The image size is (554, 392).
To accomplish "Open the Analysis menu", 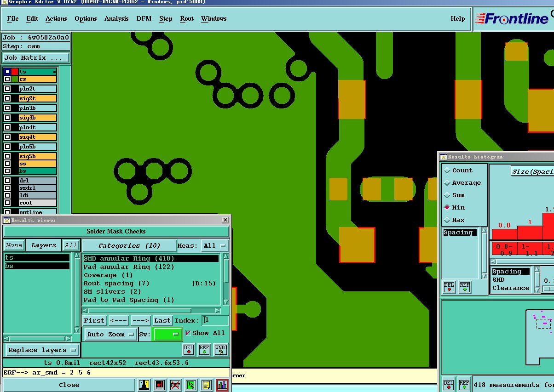I will click(x=116, y=18).
